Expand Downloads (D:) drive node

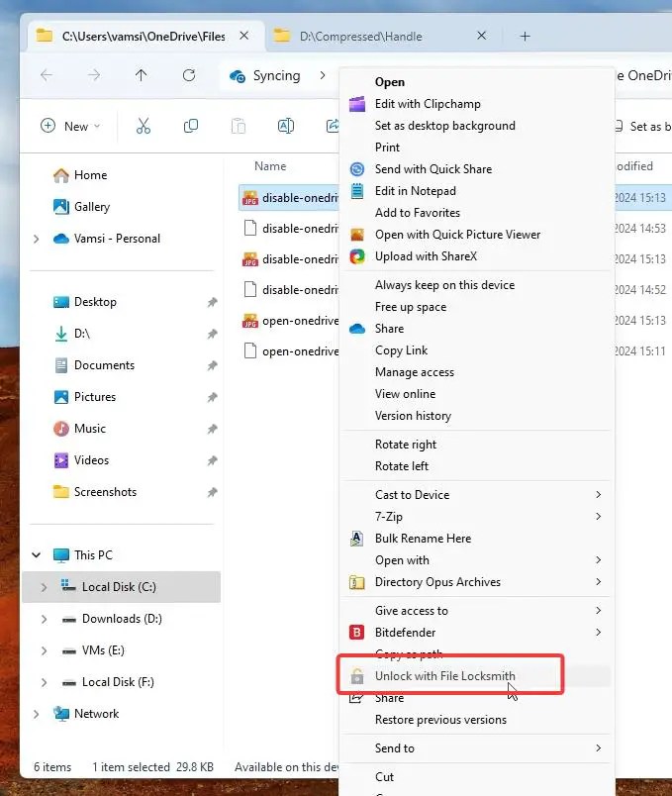click(x=44, y=619)
